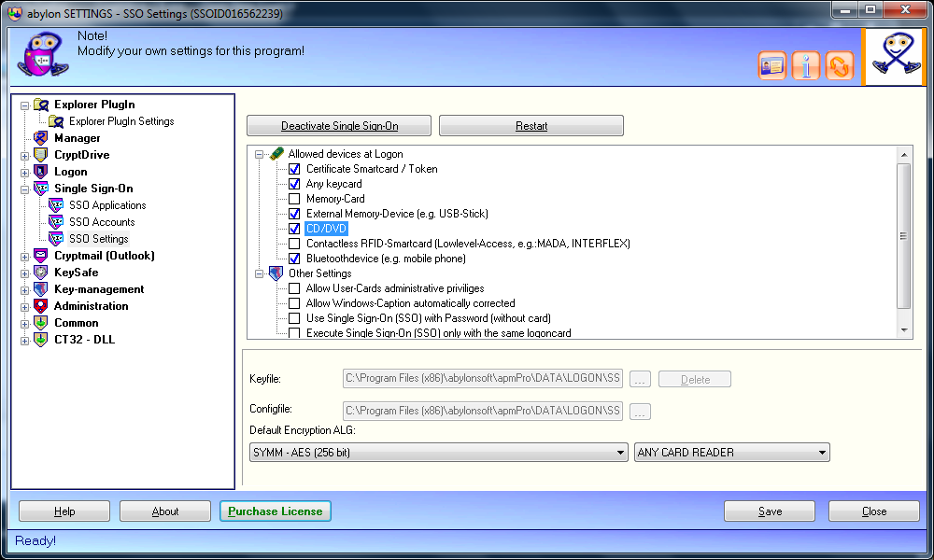Uncheck Certificate Smartcard / Token
934x560 pixels.
(x=294, y=169)
